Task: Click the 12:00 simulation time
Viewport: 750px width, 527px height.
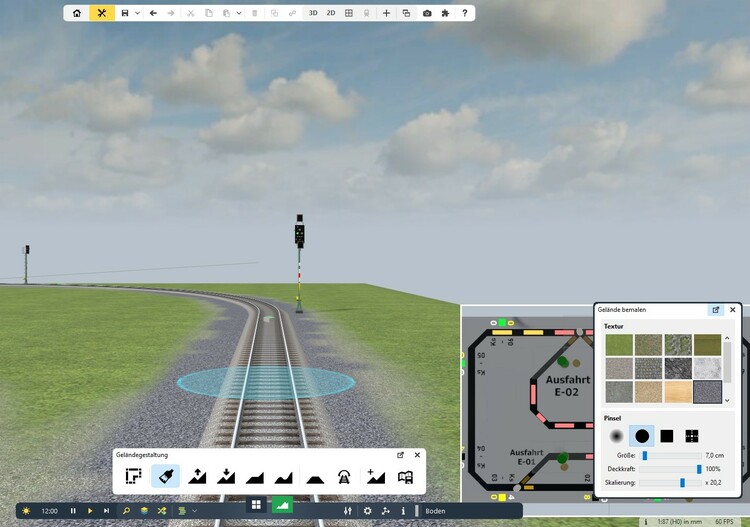Action: [49, 511]
